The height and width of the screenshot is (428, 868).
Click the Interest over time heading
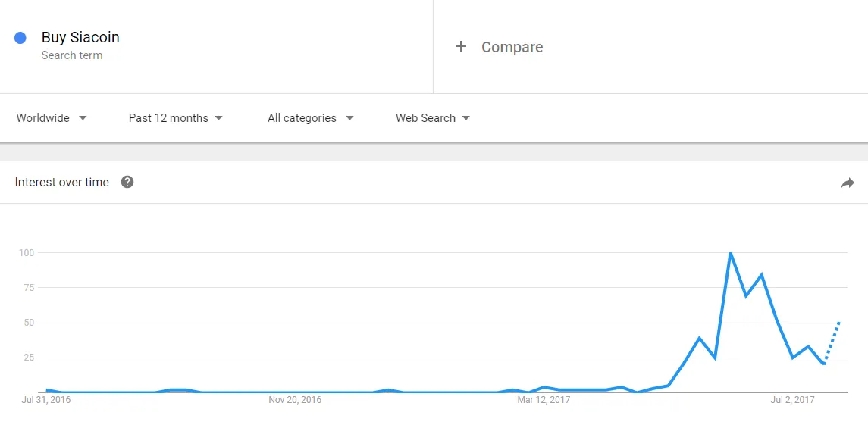tap(62, 183)
